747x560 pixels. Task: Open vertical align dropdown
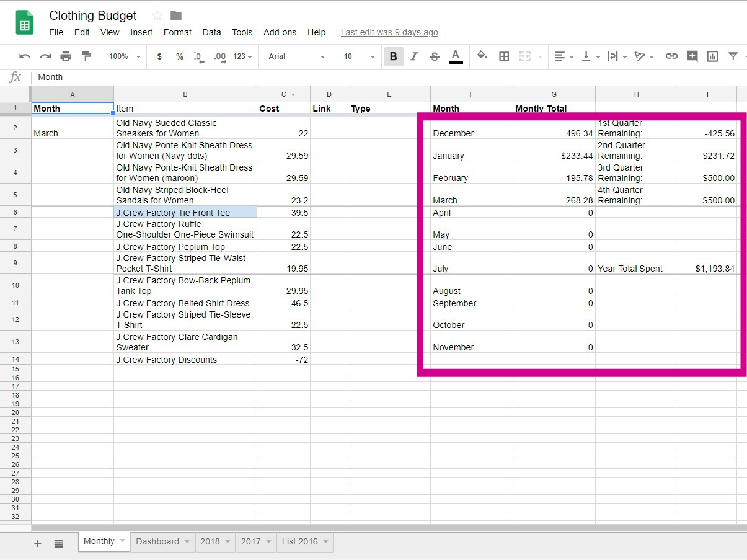(x=590, y=56)
